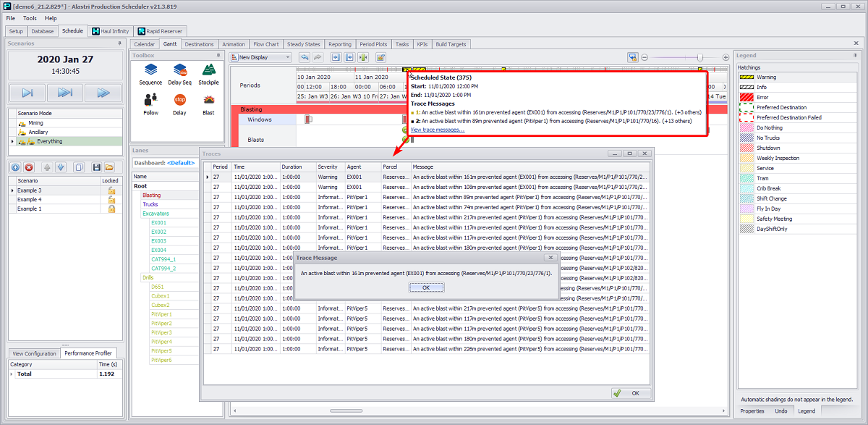Click OK in the Trace Message dialog
This screenshot has width=868, height=425.
[425, 287]
